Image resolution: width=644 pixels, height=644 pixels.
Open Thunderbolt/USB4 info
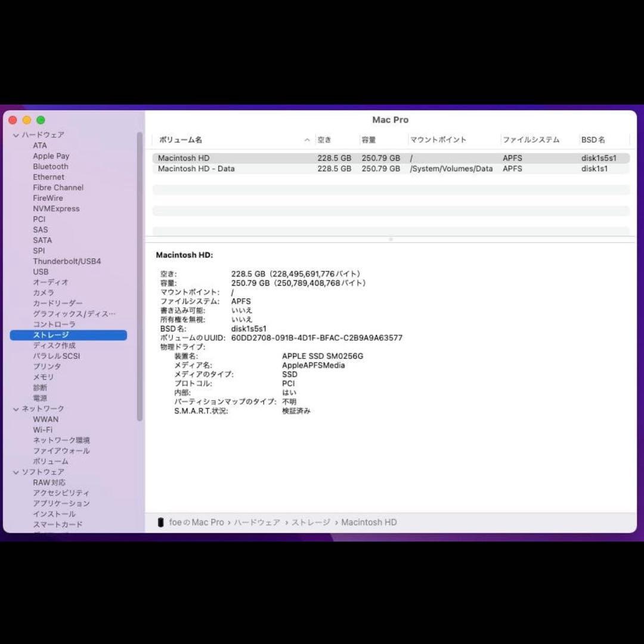(67, 261)
